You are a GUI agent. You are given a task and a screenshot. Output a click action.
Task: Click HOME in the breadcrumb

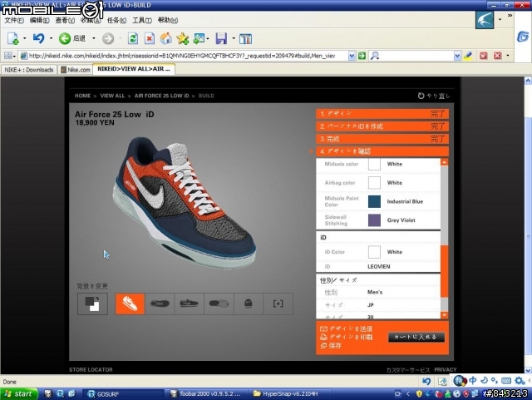pos(82,96)
